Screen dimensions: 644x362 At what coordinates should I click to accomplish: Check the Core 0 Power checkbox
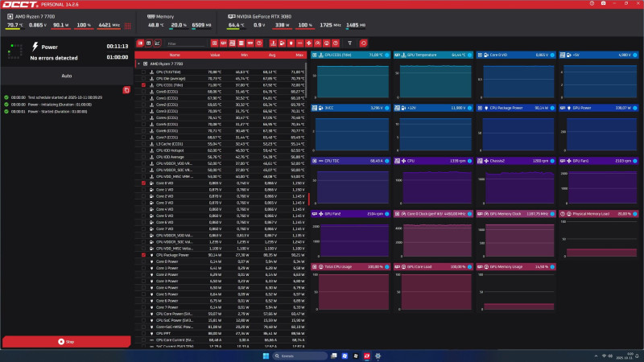(x=143, y=261)
